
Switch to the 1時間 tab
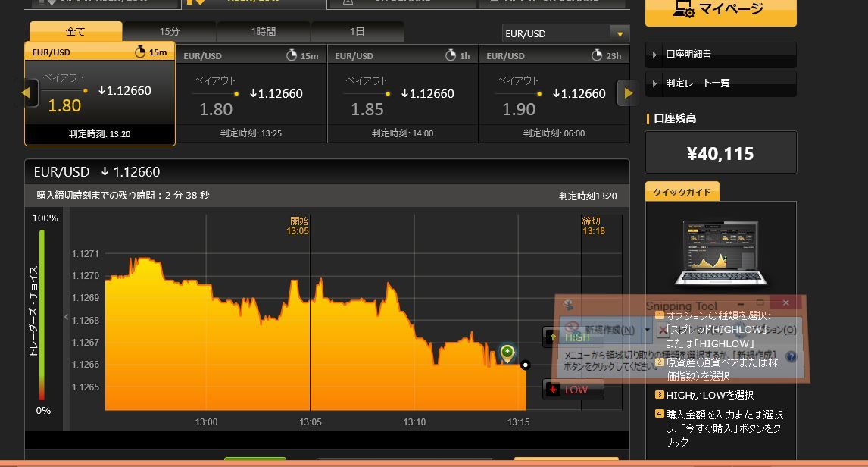click(x=264, y=32)
